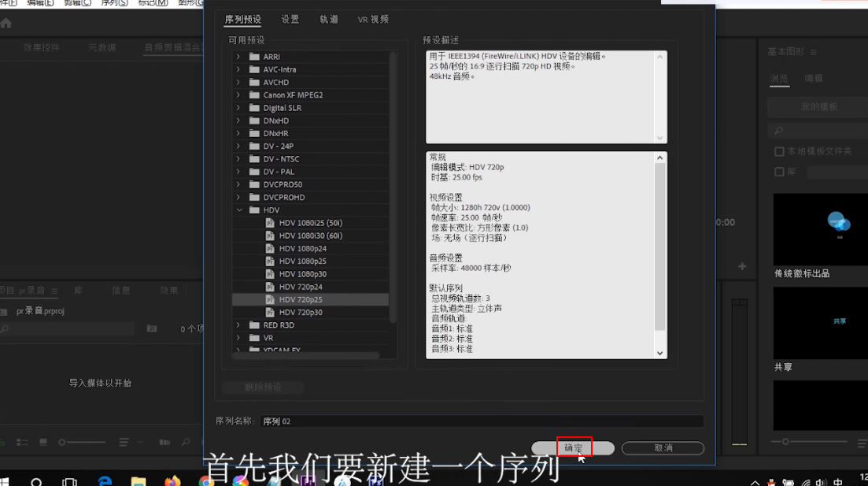Enable the 本地模板文件夹 checkbox
868x486 pixels.
point(780,150)
